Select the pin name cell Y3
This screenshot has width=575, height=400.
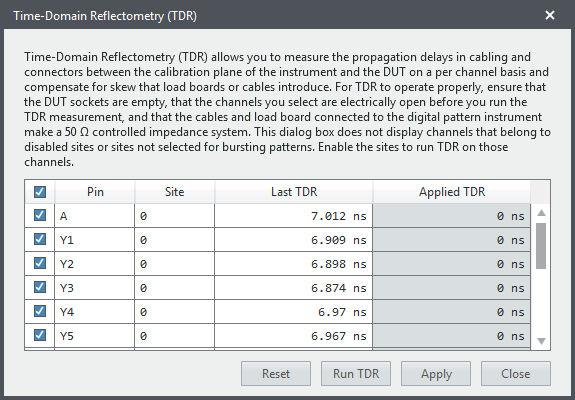tap(95, 288)
